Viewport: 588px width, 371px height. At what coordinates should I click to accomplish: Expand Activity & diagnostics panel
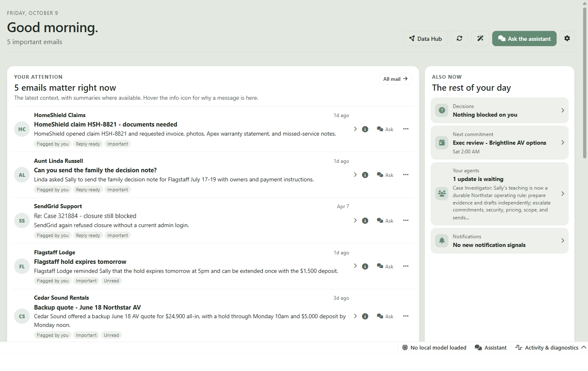551,348
